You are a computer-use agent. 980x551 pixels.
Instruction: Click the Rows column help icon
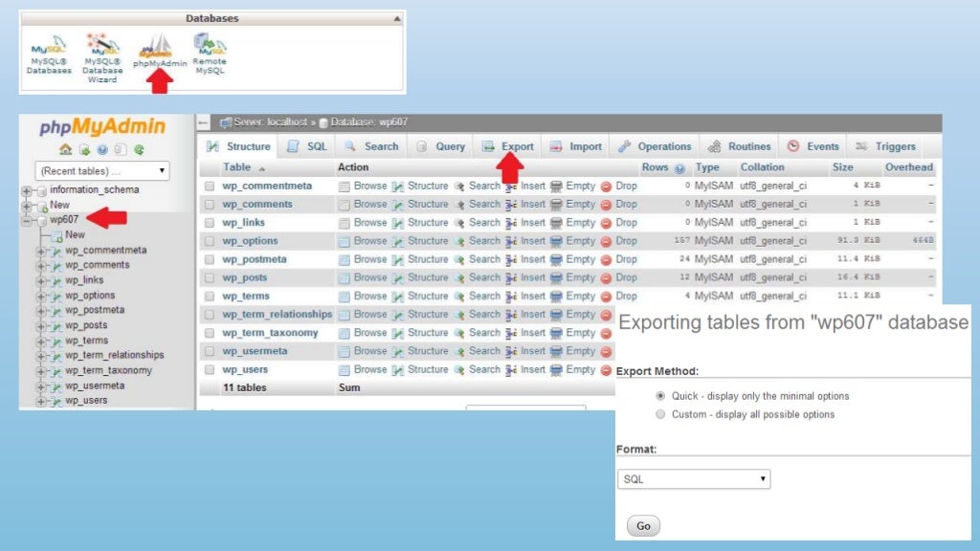click(680, 168)
